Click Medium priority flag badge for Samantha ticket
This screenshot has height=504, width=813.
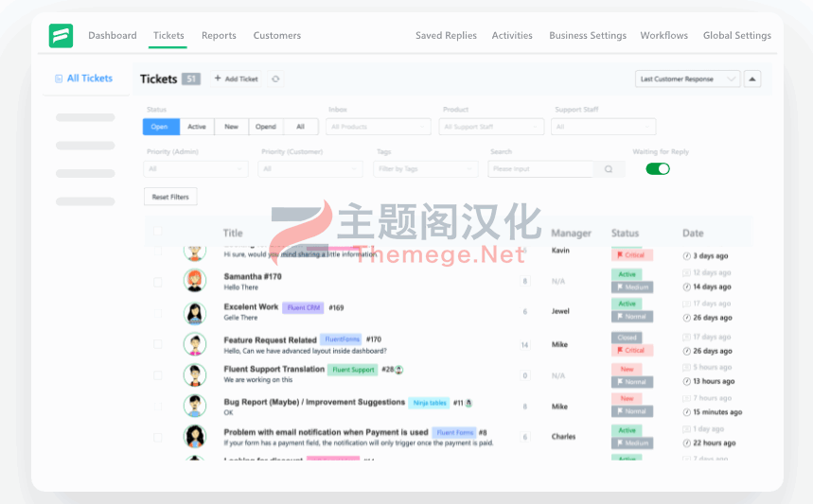[x=632, y=287]
